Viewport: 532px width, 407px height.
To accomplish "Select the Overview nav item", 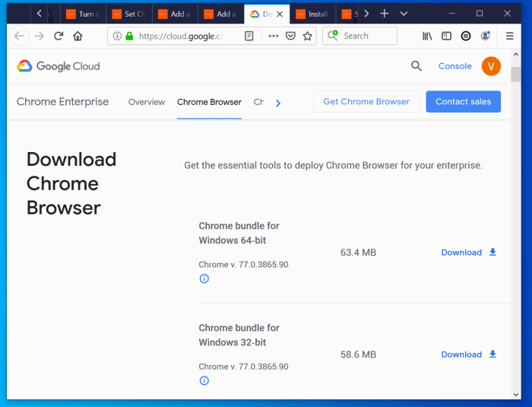I will coord(147,102).
